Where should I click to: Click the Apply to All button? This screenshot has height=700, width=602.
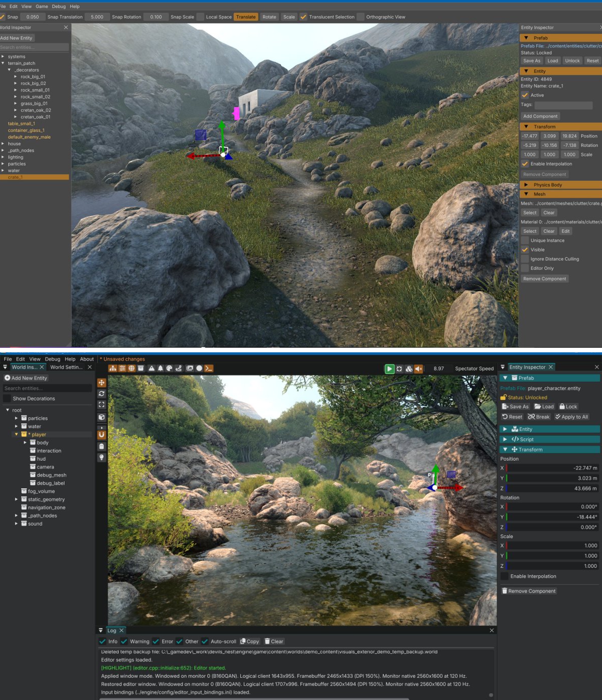(572, 417)
